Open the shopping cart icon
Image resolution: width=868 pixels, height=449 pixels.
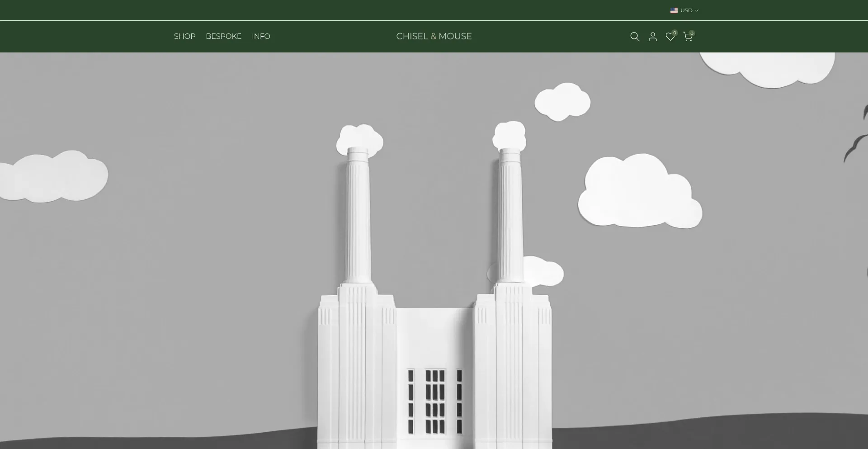[687, 37]
